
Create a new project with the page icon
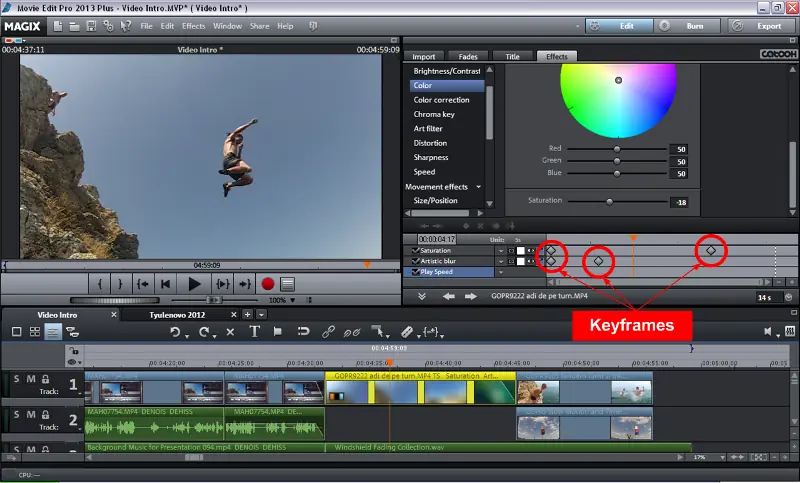click(x=58, y=26)
